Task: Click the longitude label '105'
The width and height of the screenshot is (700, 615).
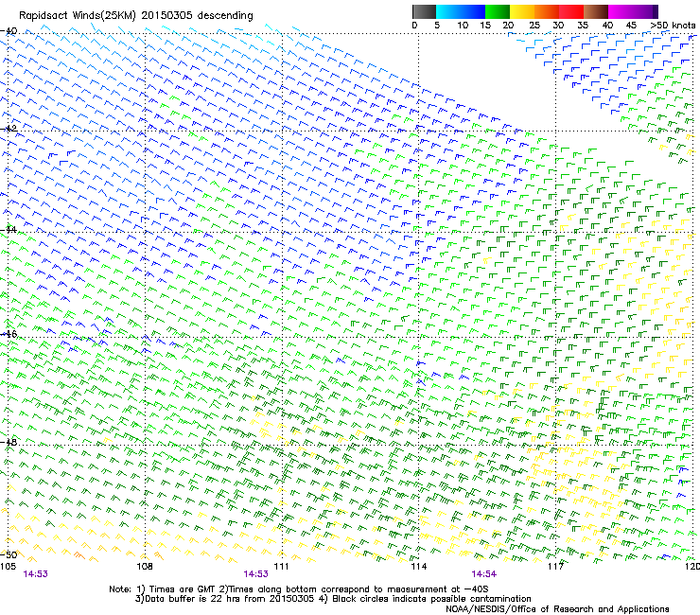Action: (x=8, y=567)
